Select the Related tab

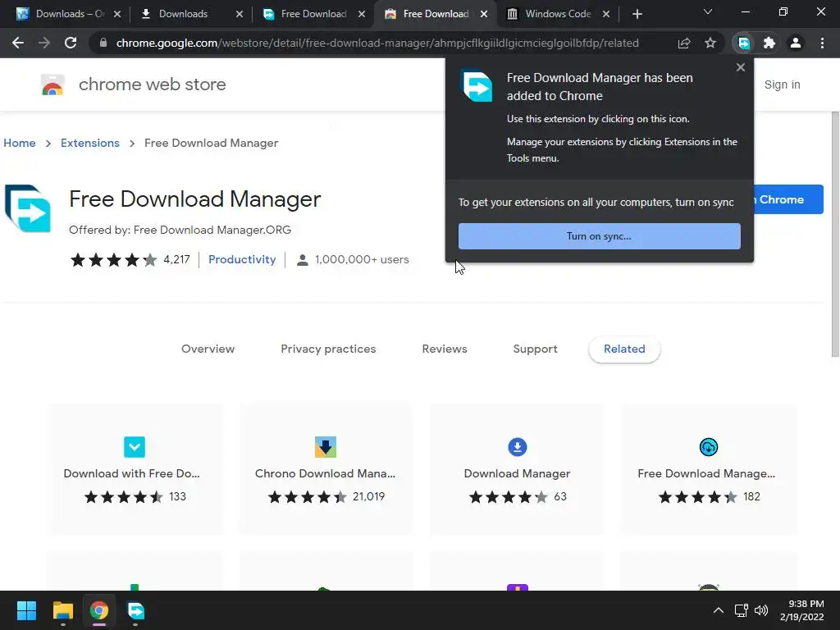(624, 349)
